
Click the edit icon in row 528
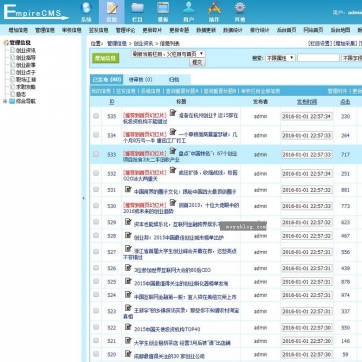tap(128, 235)
